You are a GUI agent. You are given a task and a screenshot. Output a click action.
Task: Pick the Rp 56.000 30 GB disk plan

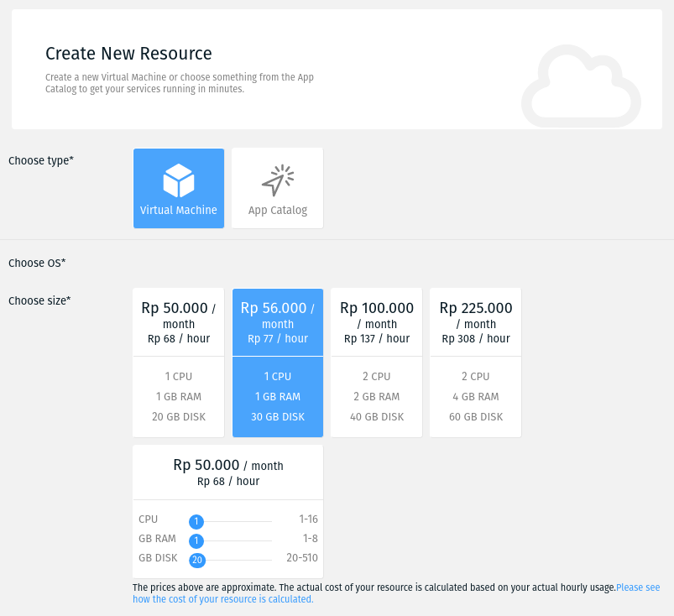[x=278, y=363]
